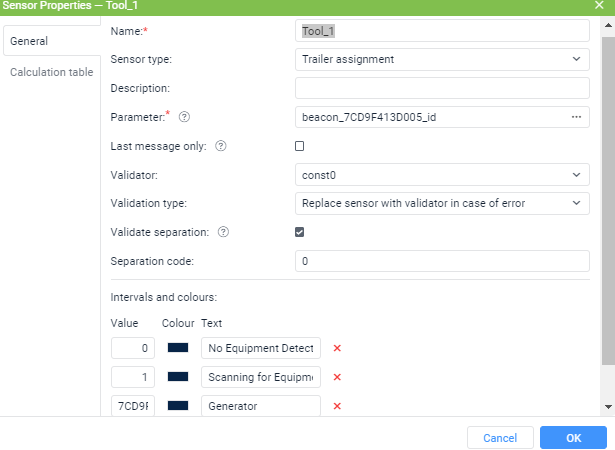Expand the Validation type dropdown
615x450 pixels.
click(442, 203)
